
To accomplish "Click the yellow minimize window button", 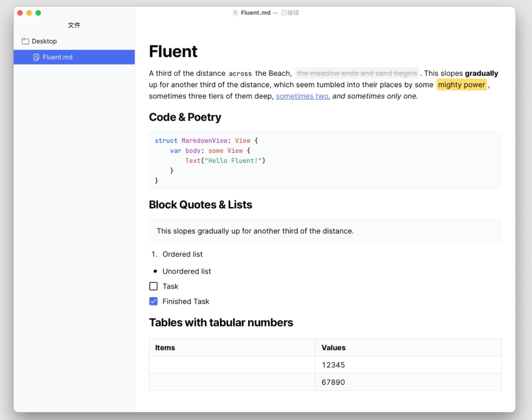I will point(29,13).
